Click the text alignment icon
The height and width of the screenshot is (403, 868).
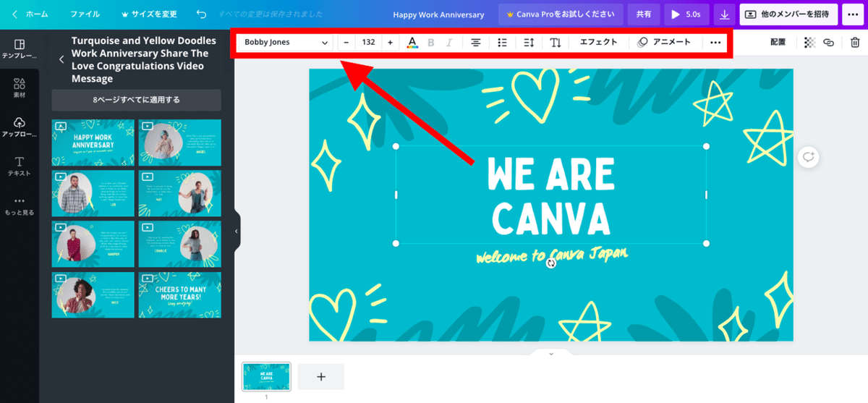point(476,43)
